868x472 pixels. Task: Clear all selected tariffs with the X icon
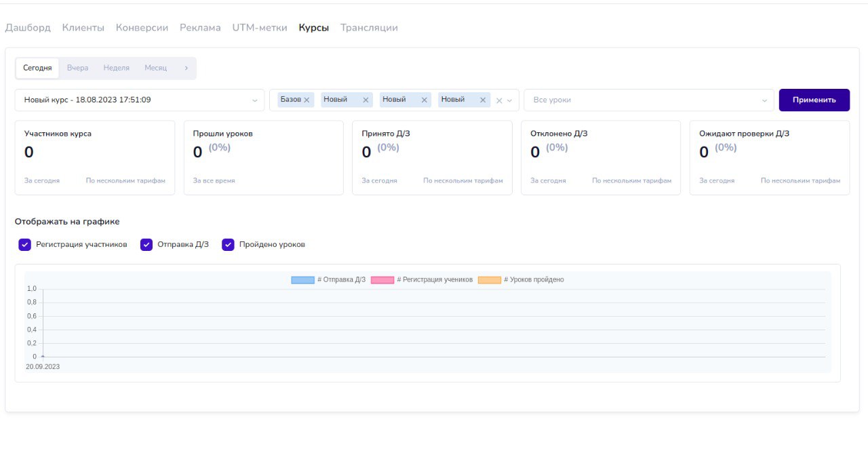[499, 100]
